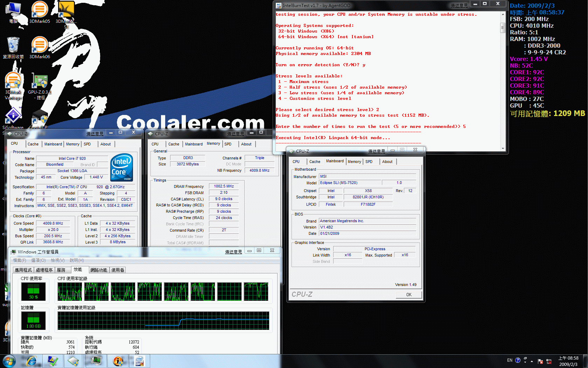Select the taskbar icon with green checkmark
588x368 pixels.
click(x=53, y=361)
